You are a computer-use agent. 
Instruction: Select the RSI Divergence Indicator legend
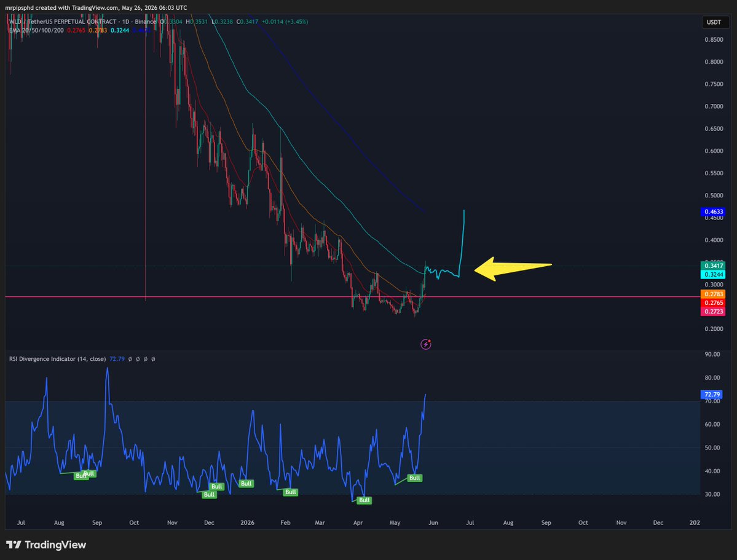tap(57, 359)
